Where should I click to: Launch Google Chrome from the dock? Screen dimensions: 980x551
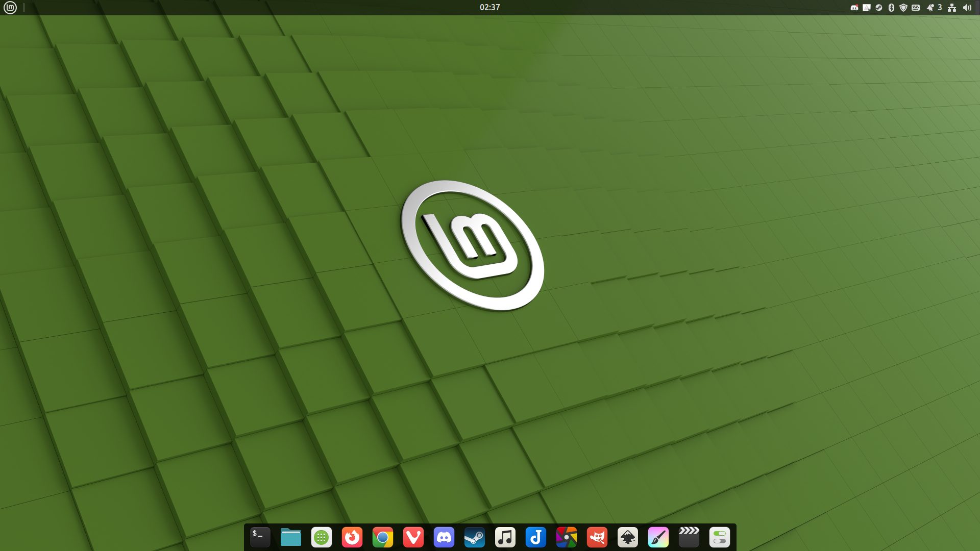tap(382, 537)
